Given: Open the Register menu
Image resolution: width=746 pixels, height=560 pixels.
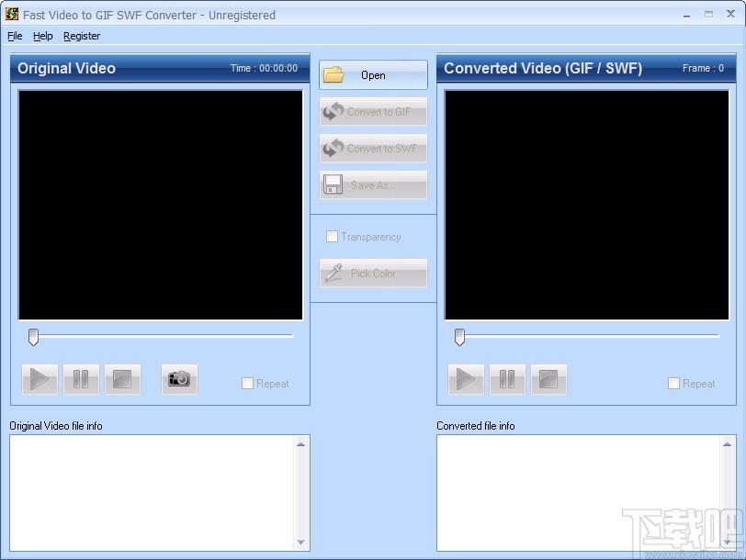Looking at the screenshot, I should click(82, 36).
